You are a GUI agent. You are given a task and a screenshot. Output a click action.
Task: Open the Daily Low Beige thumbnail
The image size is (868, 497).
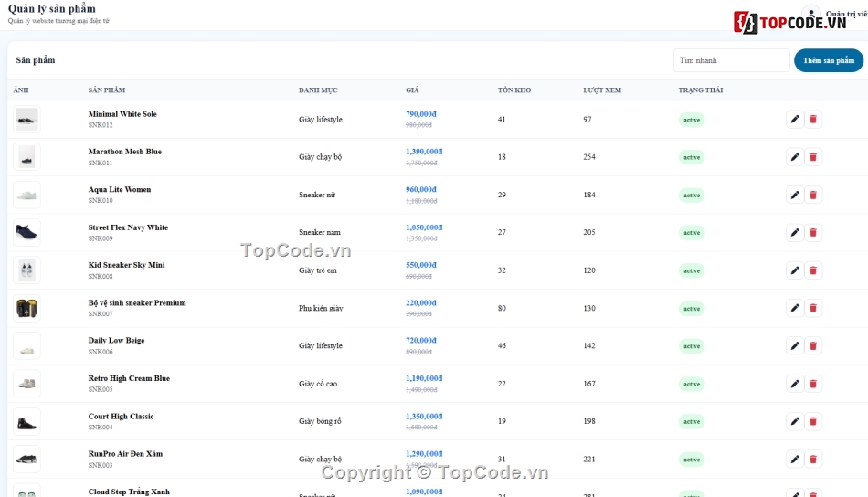26,346
